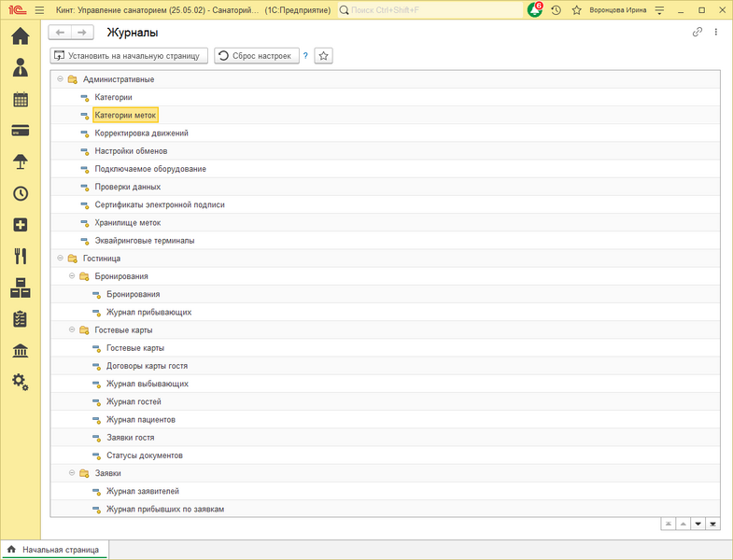Image resolution: width=733 pixels, height=560 pixels.
Task: Jump to list top button
Action: tap(669, 524)
